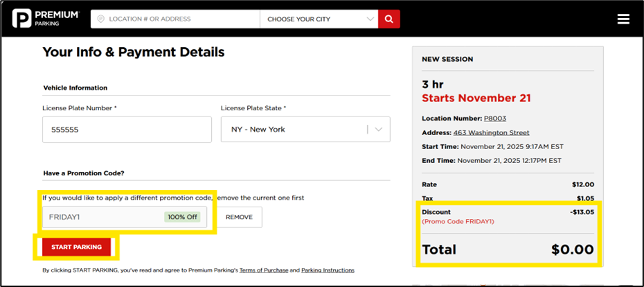Focus the Location # or Address field
The height and width of the screenshot is (287, 644).
click(x=175, y=19)
